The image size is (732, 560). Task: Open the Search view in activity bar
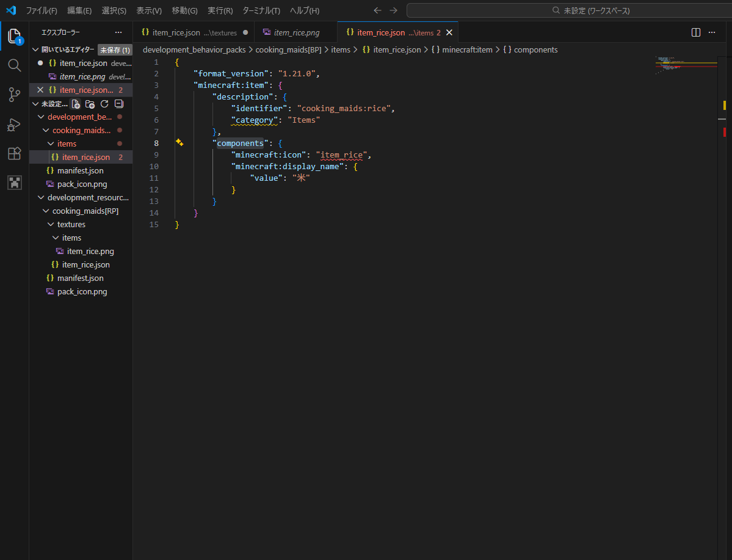(x=14, y=65)
